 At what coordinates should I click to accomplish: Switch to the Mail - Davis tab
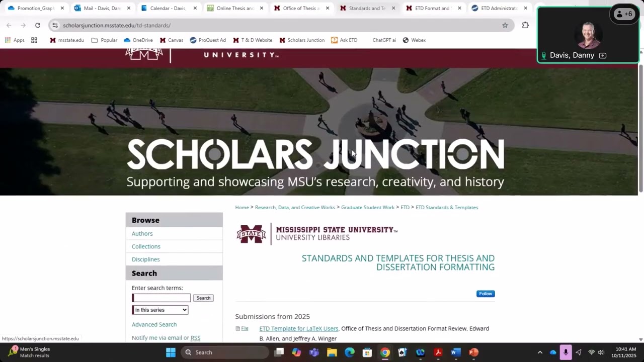coord(98,8)
